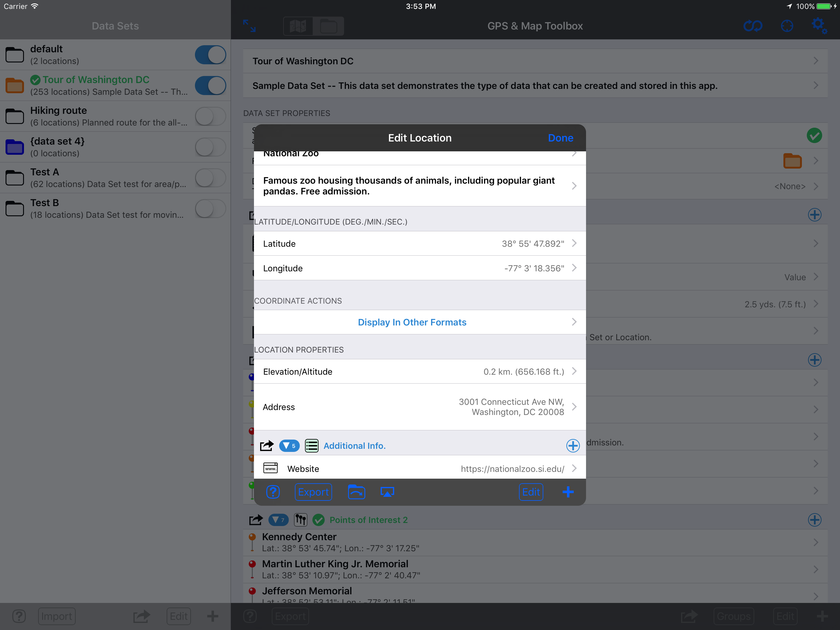Tap the list icon beside Additional Info.

[x=312, y=446]
